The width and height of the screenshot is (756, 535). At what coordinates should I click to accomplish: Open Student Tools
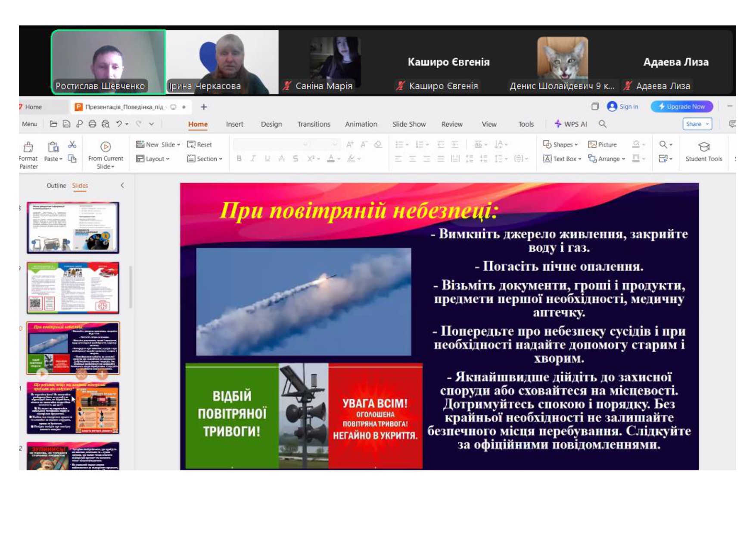click(x=704, y=152)
